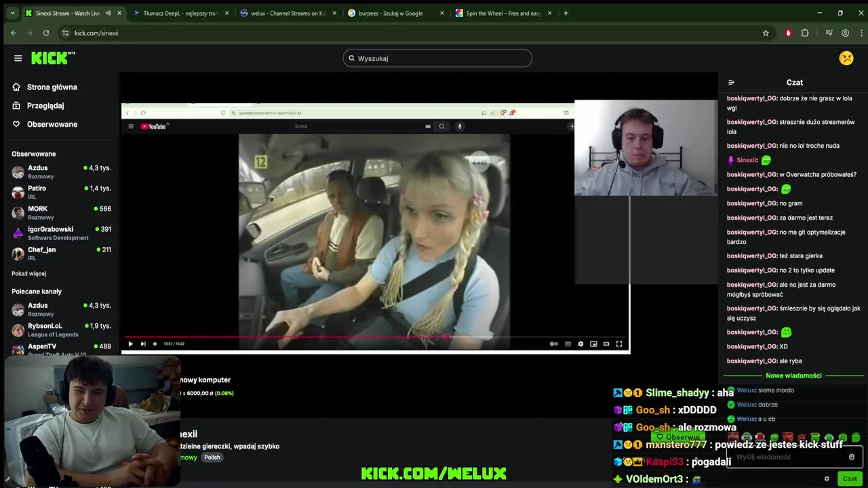Close the burpees Google search tab
Viewport: 868px width, 488px height.
(x=442, y=13)
